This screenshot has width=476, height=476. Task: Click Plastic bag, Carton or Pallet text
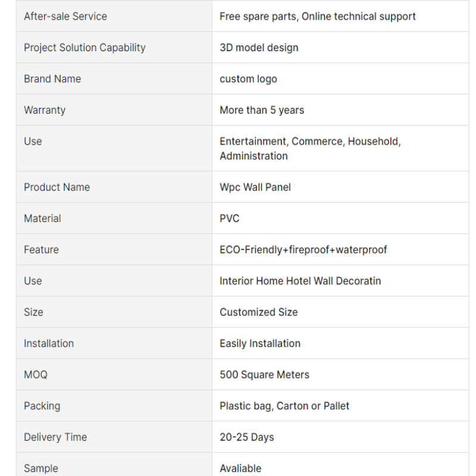[x=284, y=406]
